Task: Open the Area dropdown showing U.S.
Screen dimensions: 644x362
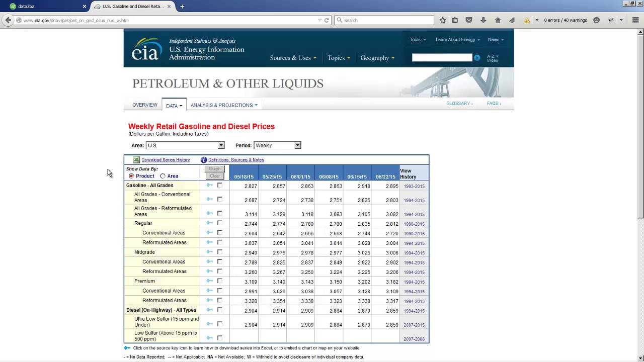Action: [x=185, y=145]
